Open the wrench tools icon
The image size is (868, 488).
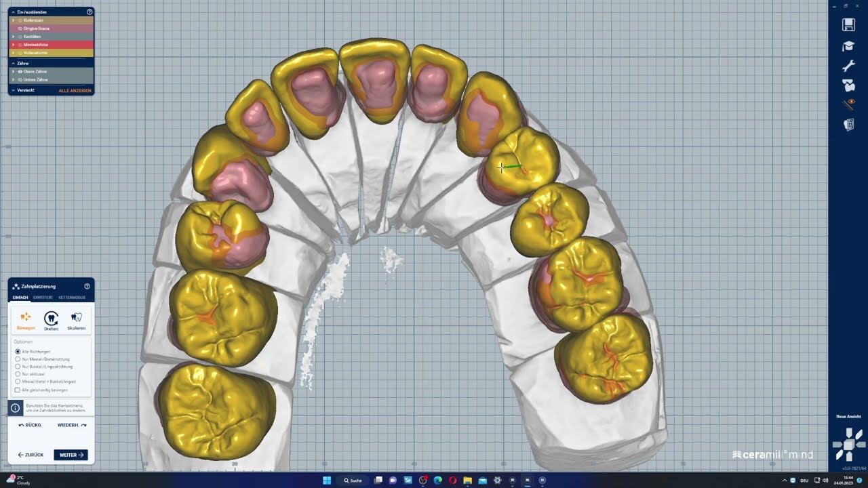848,66
